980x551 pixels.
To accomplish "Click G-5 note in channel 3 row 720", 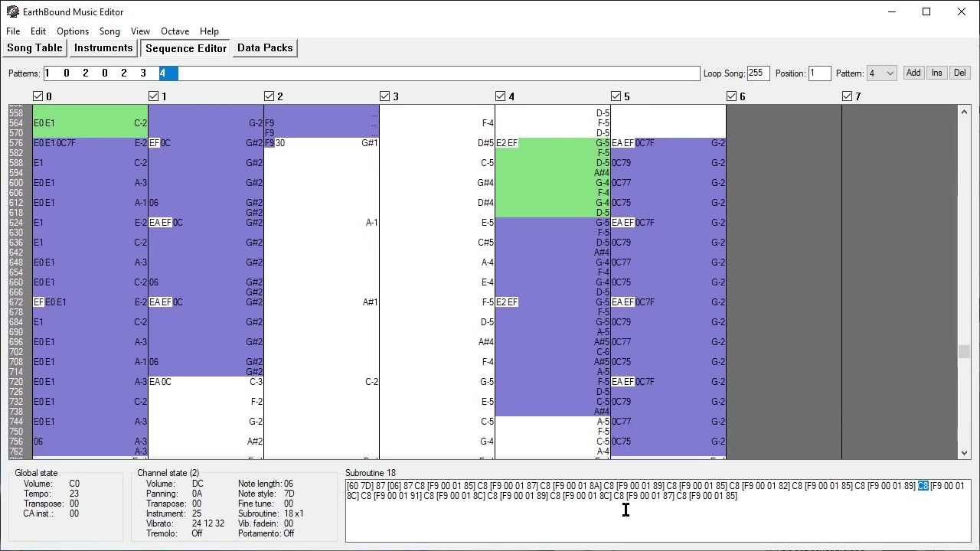I will click(x=487, y=382).
